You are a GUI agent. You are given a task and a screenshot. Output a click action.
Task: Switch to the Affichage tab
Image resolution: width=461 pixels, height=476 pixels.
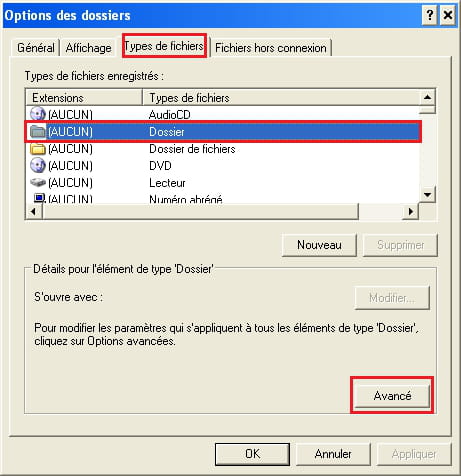(88, 48)
